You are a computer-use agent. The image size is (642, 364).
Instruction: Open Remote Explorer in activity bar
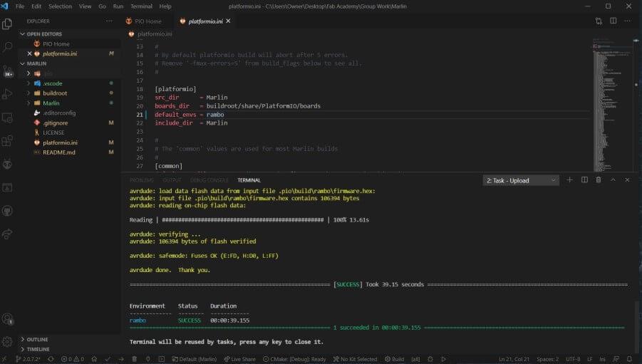pyautogui.click(x=7, y=118)
